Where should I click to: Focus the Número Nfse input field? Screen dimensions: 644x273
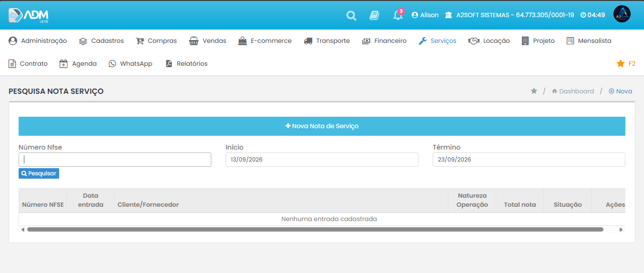click(x=115, y=160)
